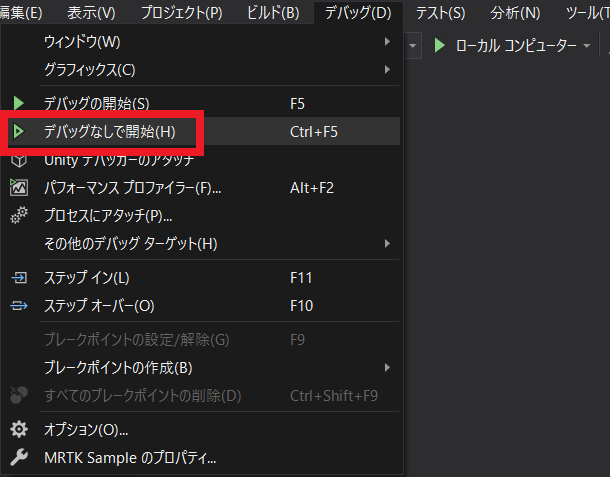The image size is (610, 477).
Task: Open toolbar dropdown left of play button
Action: [413, 46]
